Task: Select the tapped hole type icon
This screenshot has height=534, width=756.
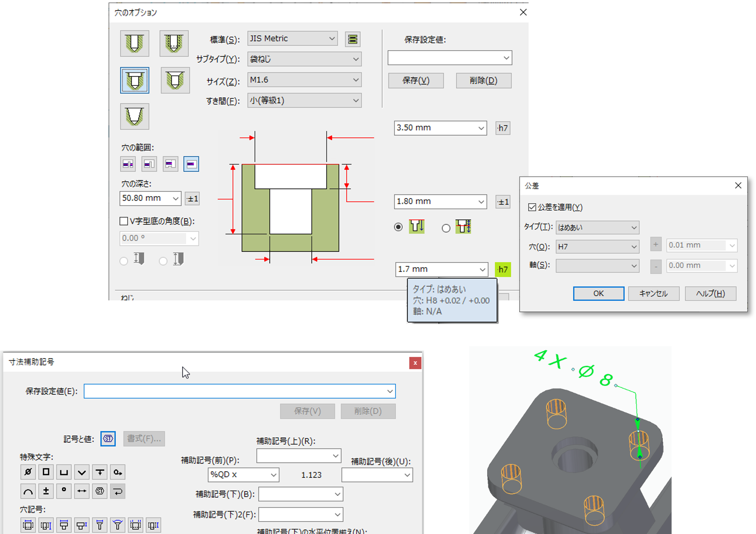Action: (174, 43)
